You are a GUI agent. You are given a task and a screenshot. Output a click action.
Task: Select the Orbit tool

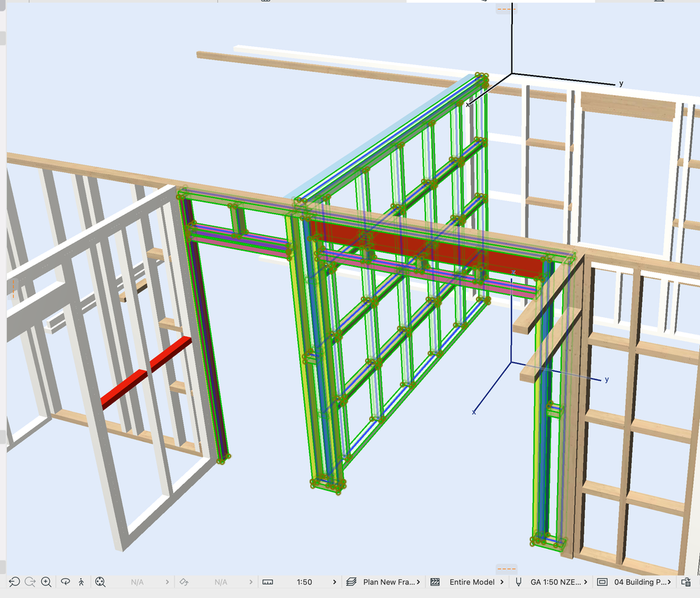pos(66,581)
